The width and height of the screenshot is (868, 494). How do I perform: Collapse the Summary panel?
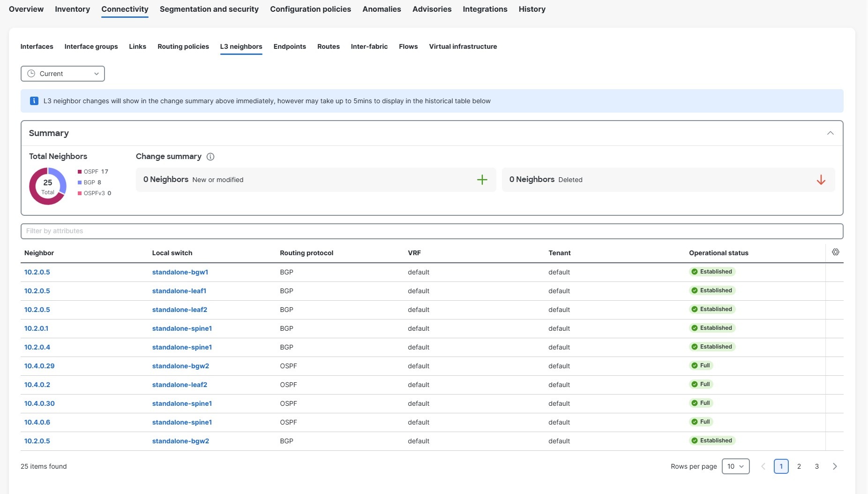click(830, 133)
